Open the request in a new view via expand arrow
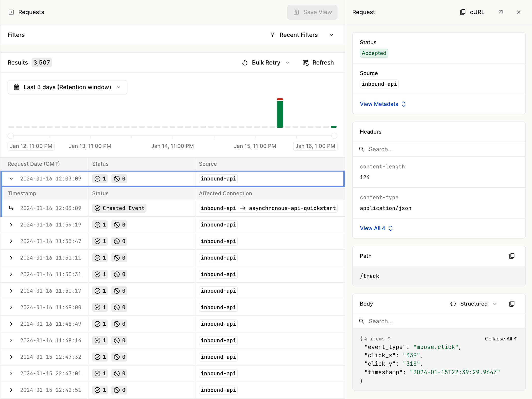 500,12
